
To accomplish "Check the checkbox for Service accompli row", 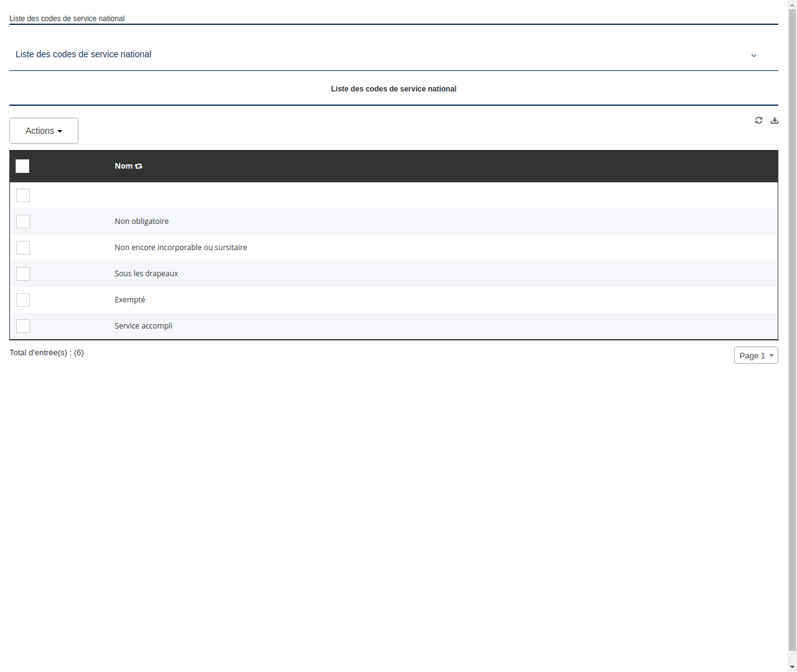I will (x=23, y=326).
